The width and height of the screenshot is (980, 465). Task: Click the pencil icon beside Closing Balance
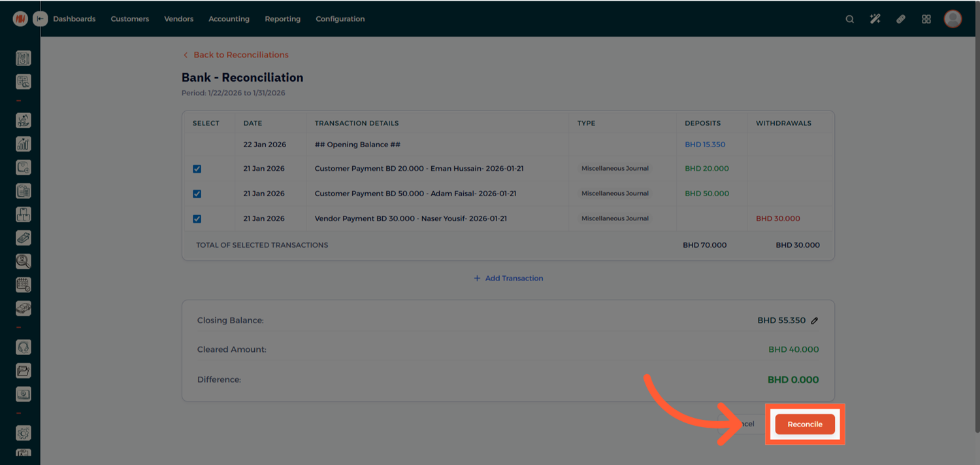pos(814,320)
